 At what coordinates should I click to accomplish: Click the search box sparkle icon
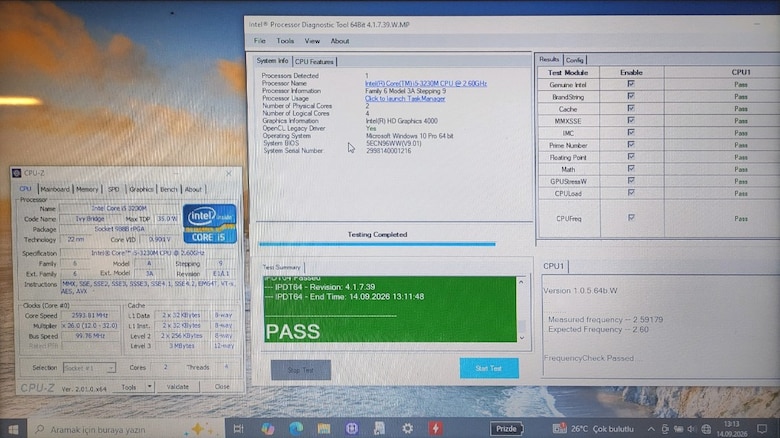(198, 429)
